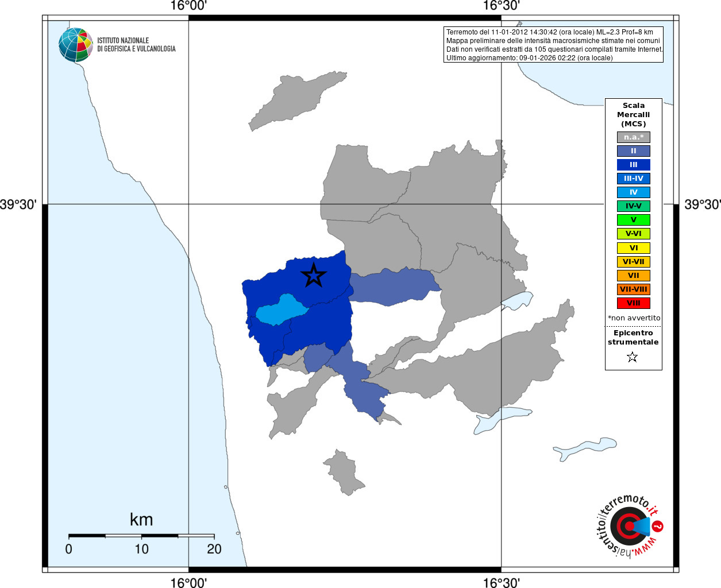This screenshot has width=721, height=588.
Task: Select intensity III-IV legend swatch
Action: 634,179
